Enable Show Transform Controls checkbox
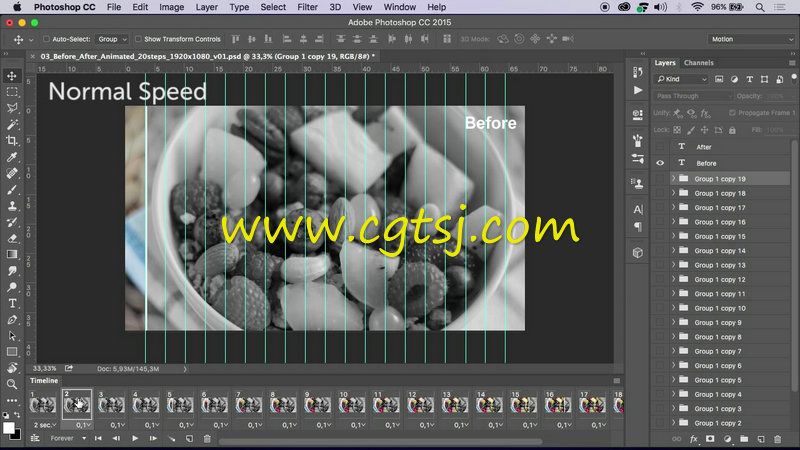The width and height of the screenshot is (800, 450). click(x=138, y=39)
